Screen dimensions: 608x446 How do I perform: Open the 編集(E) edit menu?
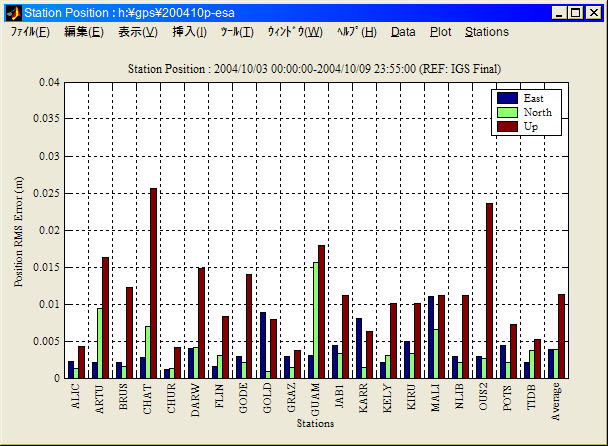point(83,32)
